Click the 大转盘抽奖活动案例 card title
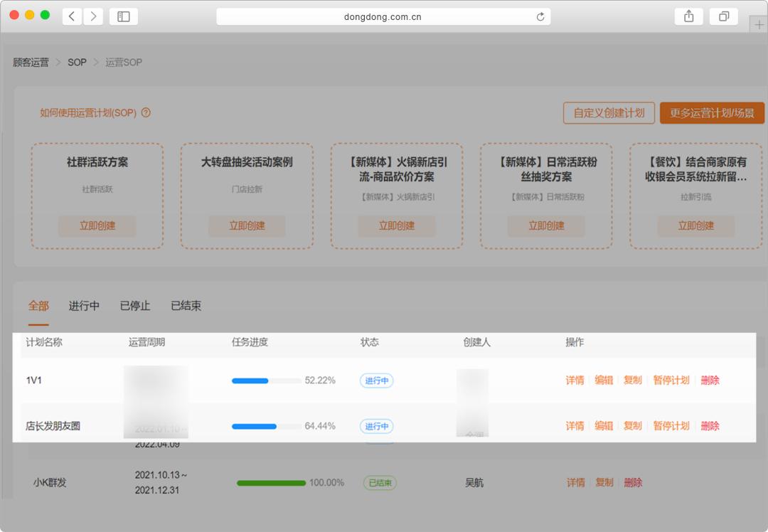The width and height of the screenshot is (768, 532). coord(247,162)
